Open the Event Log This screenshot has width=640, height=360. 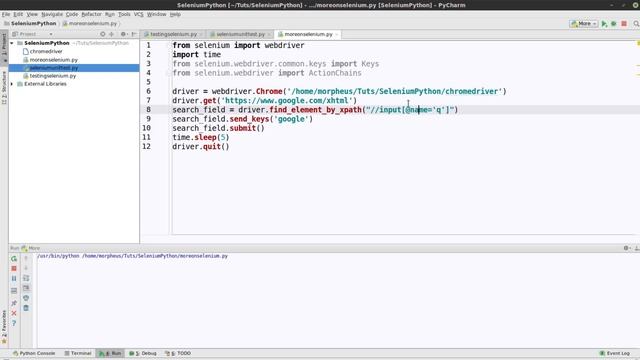point(615,353)
